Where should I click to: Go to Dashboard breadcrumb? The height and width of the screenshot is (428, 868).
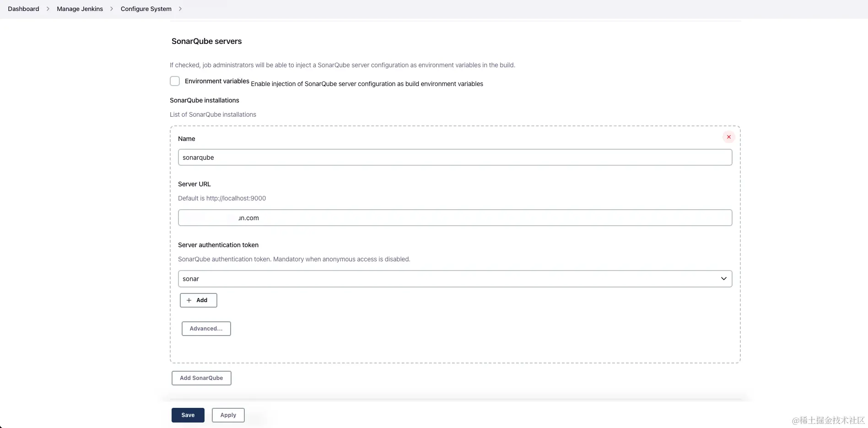23,9
